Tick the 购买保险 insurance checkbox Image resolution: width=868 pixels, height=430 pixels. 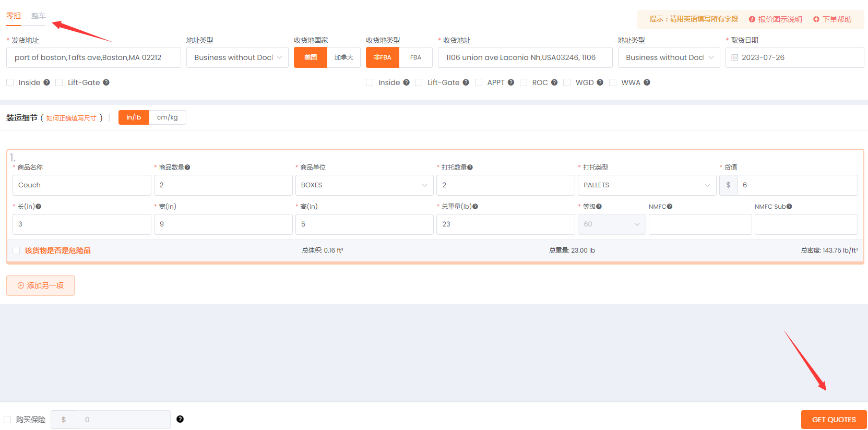tap(7, 420)
